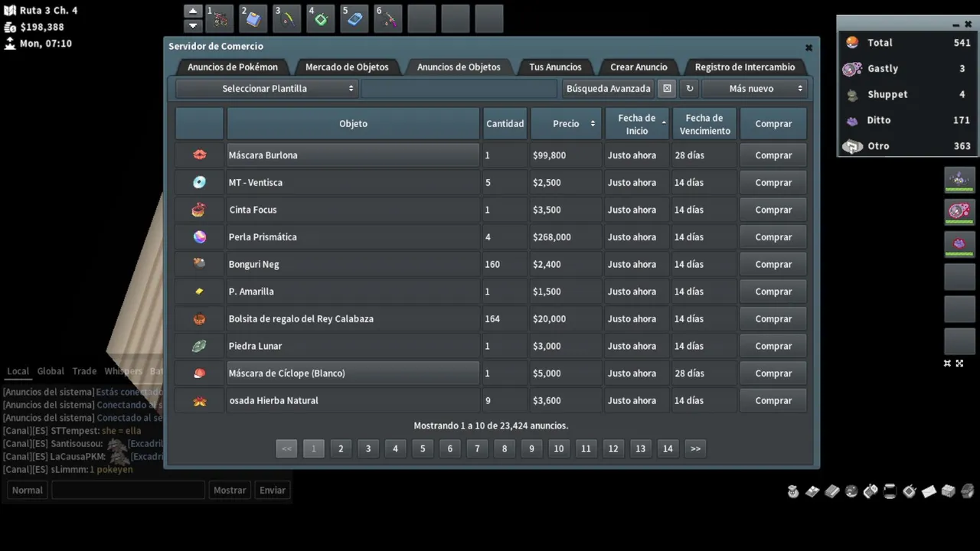Go to page 2 of listings

point(341,448)
